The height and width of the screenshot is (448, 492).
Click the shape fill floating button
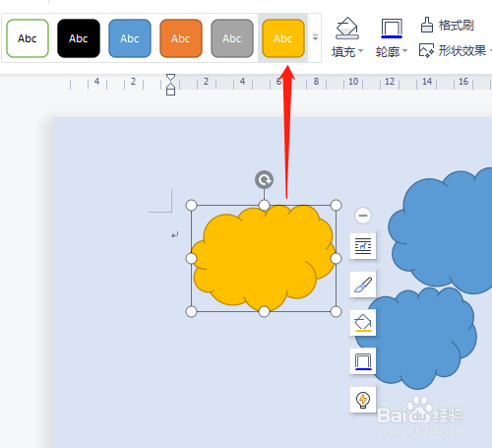click(363, 323)
